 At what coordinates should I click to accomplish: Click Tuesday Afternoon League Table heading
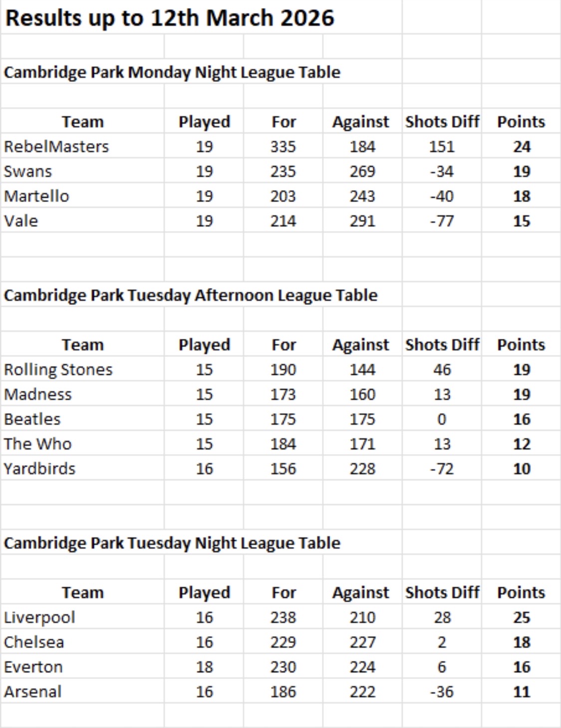191,295
